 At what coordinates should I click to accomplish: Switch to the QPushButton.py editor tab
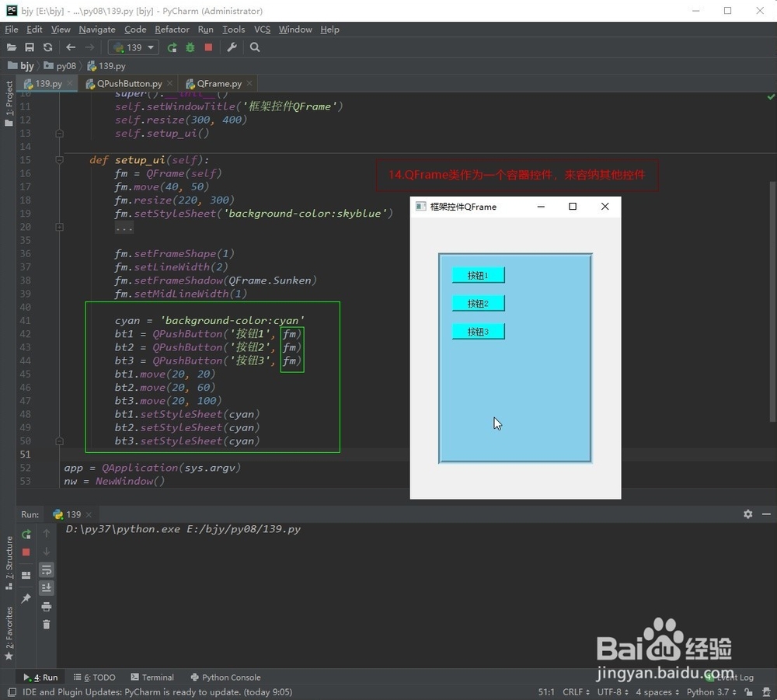pos(129,83)
